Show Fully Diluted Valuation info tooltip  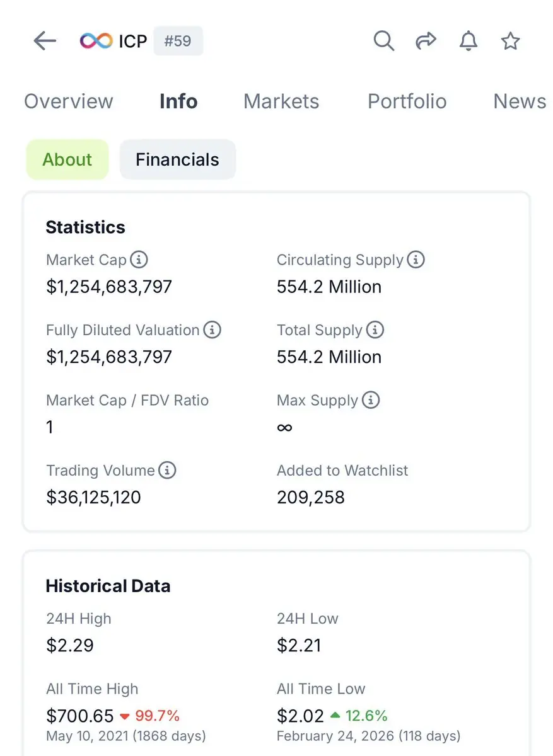click(212, 329)
